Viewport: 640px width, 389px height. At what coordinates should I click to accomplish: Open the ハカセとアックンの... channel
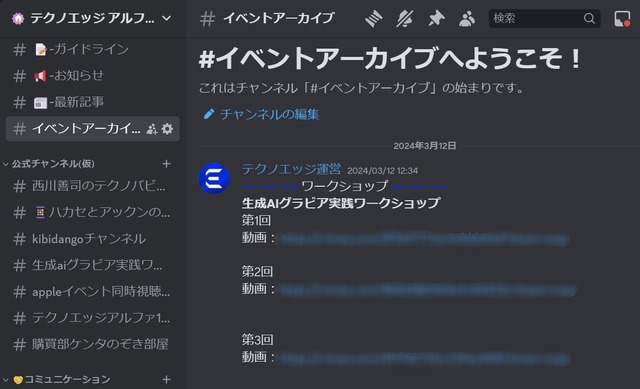tap(93, 212)
